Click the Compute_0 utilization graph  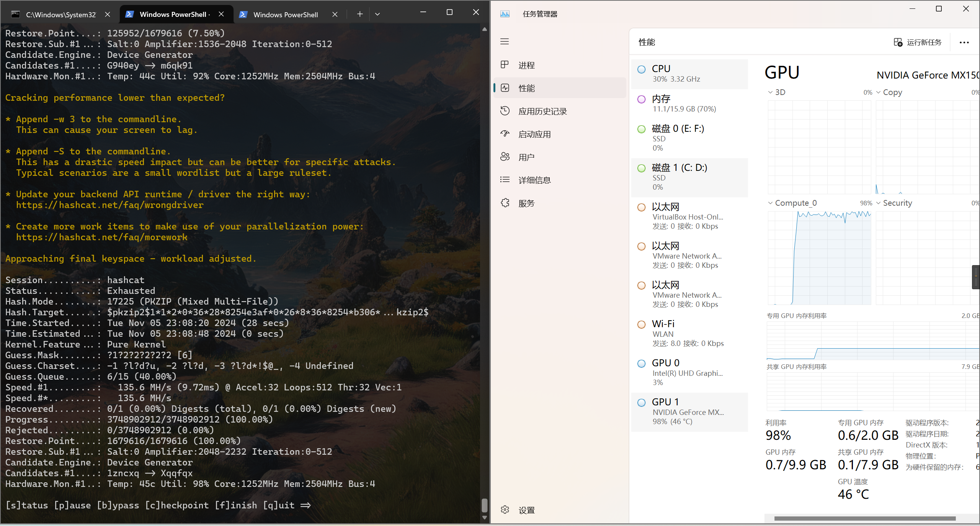(x=819, y=257)
